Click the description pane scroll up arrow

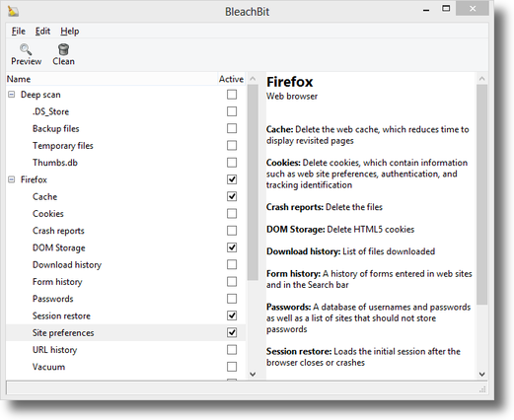(482, 79)
